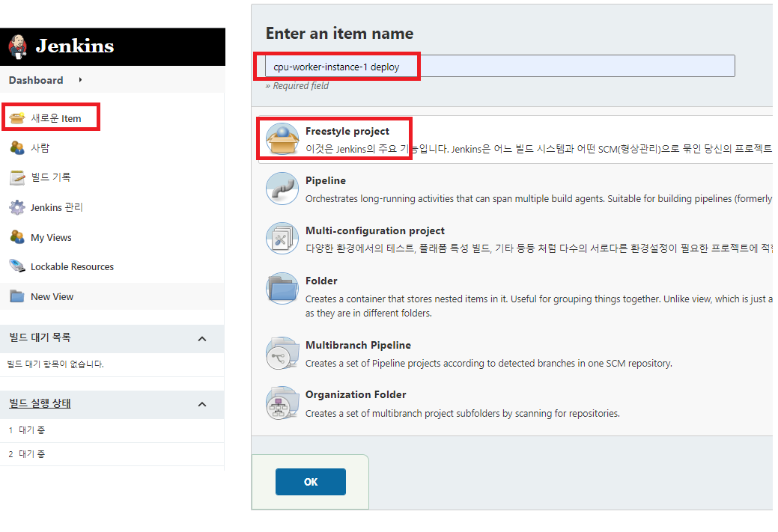Open the Jenkins home title link
Viewport: 778px width, 532px height.
pyautogui.click(x=74, y=46)
